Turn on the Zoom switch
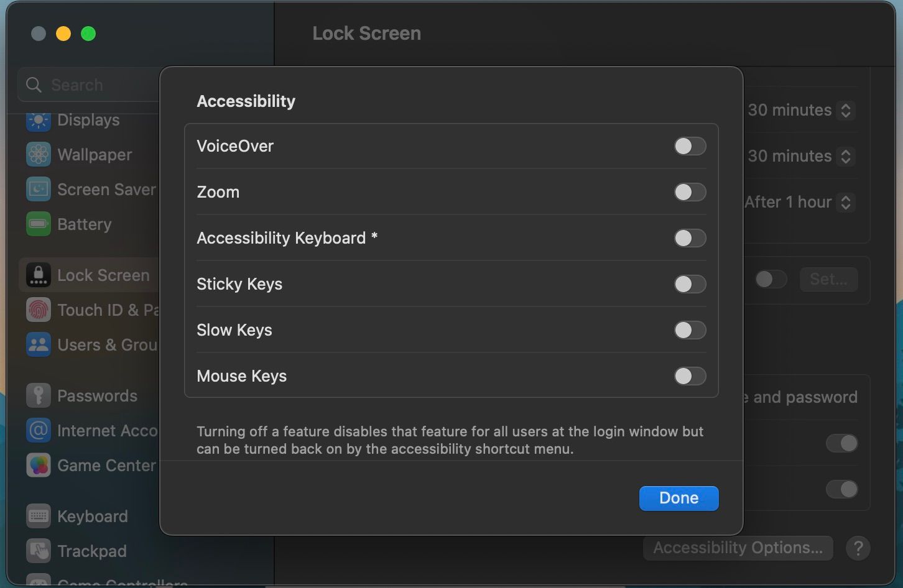Screen dimensions: 903x588 [690, 192]
